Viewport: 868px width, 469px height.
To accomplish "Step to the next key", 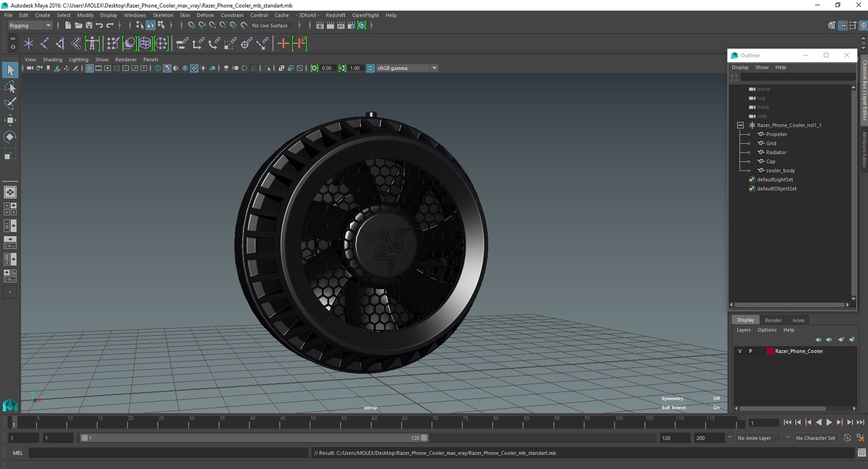I will [840, 422].
